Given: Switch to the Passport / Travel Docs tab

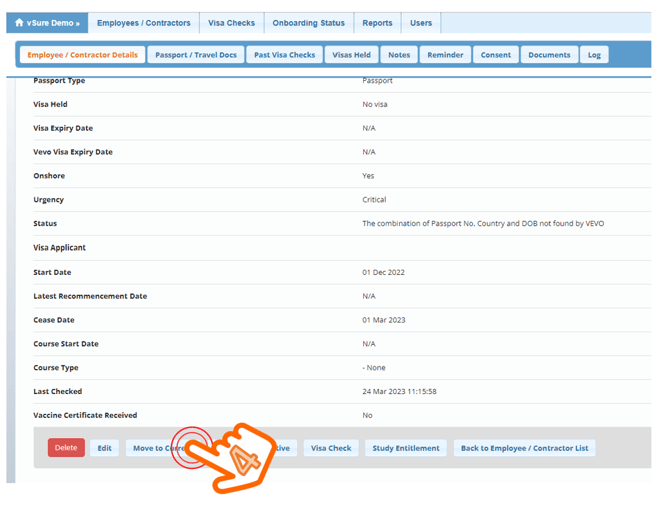Looking at the screenshot, I should (x=196, y=55).
